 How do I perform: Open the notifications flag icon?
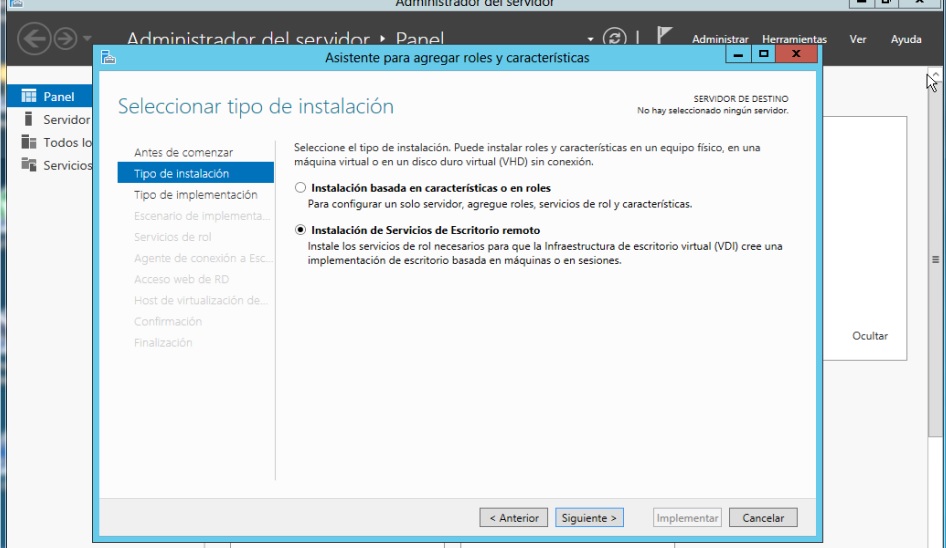[x=664, y=37]
